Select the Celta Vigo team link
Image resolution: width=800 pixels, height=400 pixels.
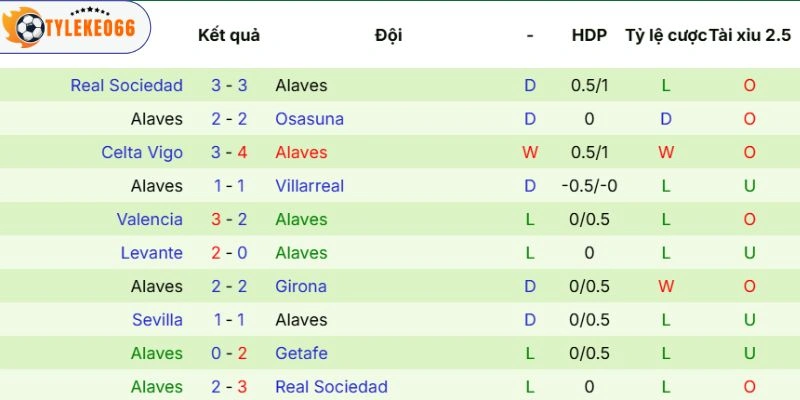(x=142, y=152)
